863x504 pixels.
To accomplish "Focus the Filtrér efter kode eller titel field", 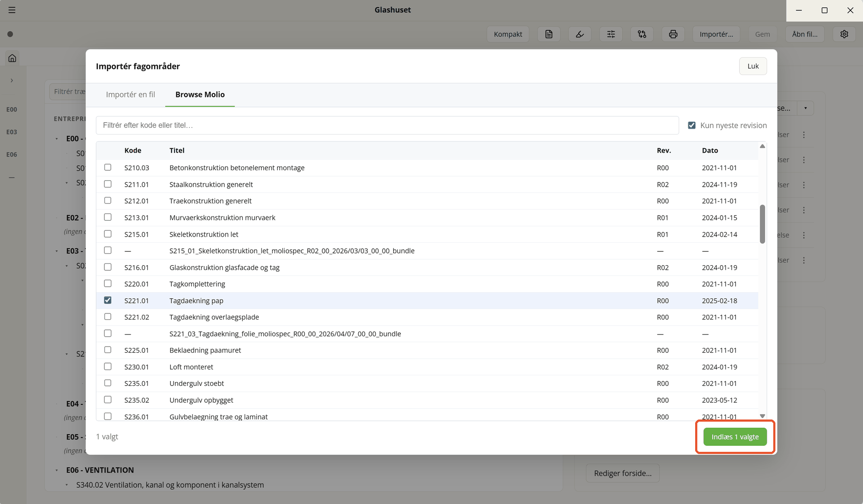I will coord(387,125).
